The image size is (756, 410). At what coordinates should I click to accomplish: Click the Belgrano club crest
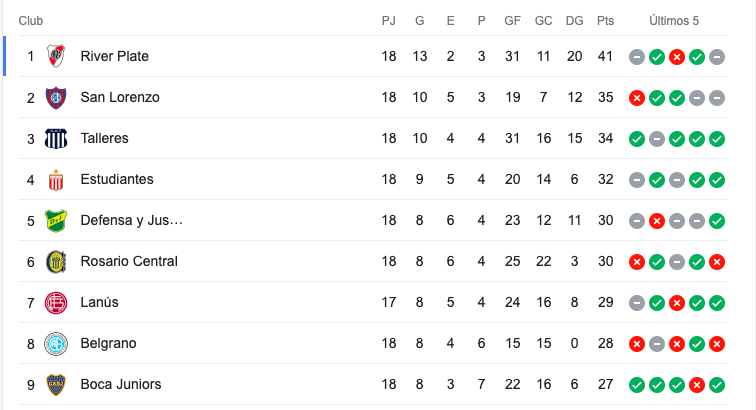click(x=56, y=344)
